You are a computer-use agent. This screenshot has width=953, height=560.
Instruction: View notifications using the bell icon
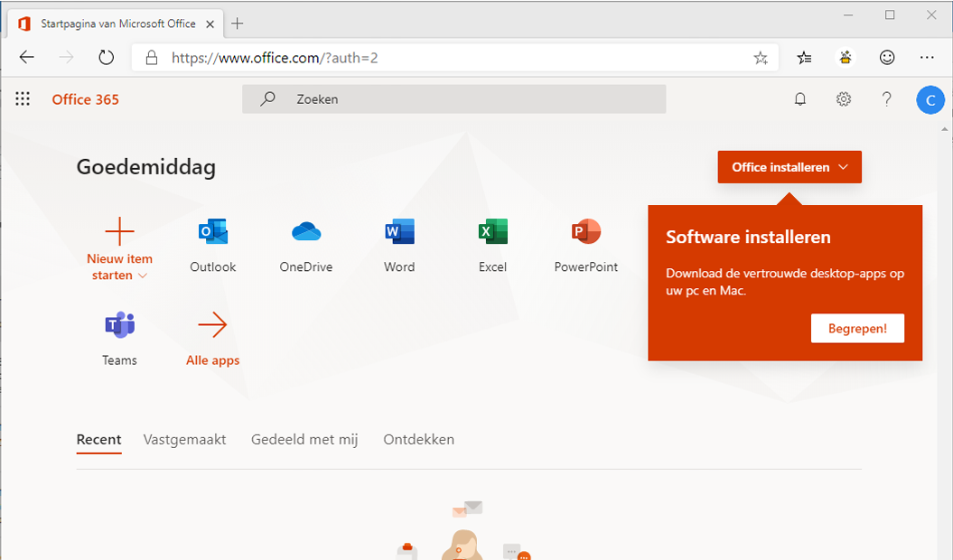point(800,99)
